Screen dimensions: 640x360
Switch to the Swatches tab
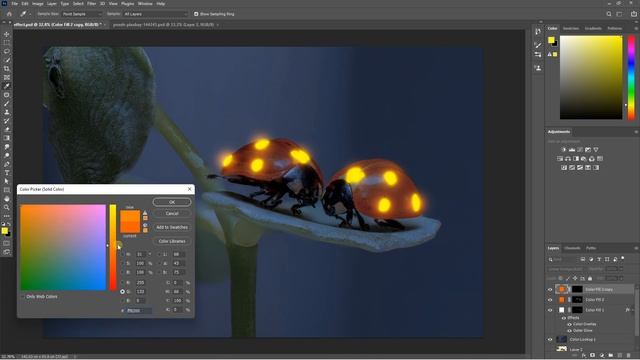click(571, 29)
